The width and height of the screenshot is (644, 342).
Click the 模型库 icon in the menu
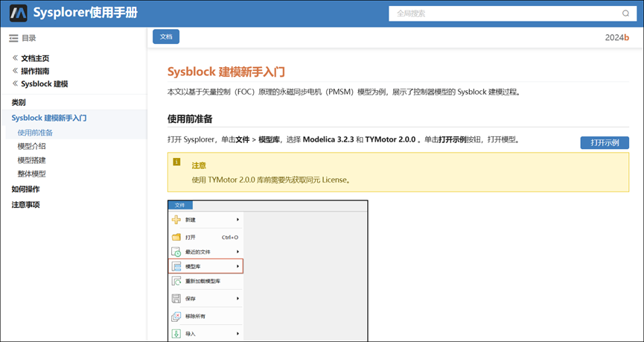pos(176,266)
